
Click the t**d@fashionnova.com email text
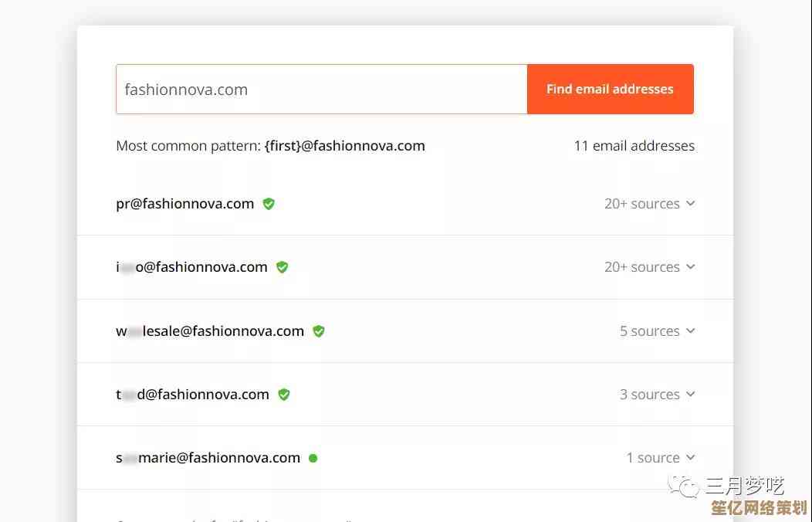point(193,395)
